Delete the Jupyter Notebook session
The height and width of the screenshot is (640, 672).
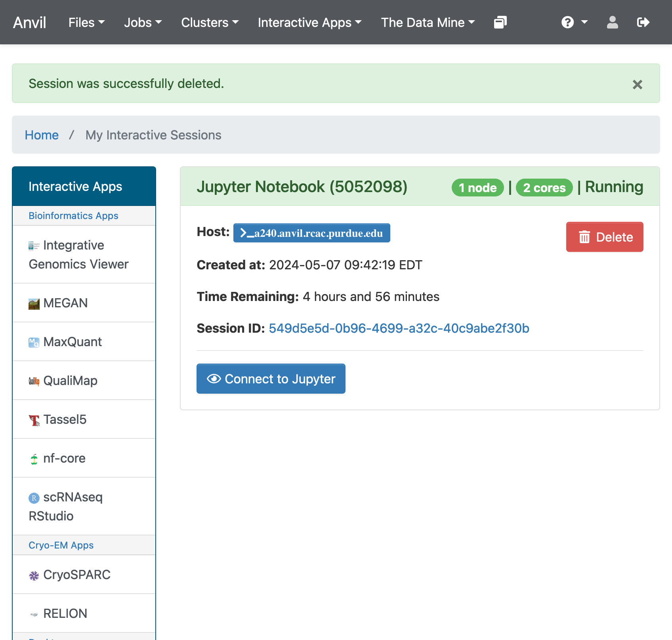point(604,237)
